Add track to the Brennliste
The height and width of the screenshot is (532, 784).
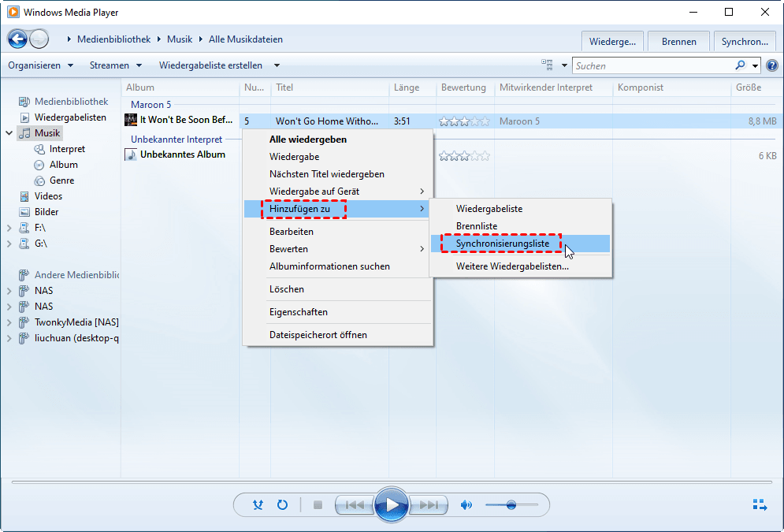click(521, 226)
